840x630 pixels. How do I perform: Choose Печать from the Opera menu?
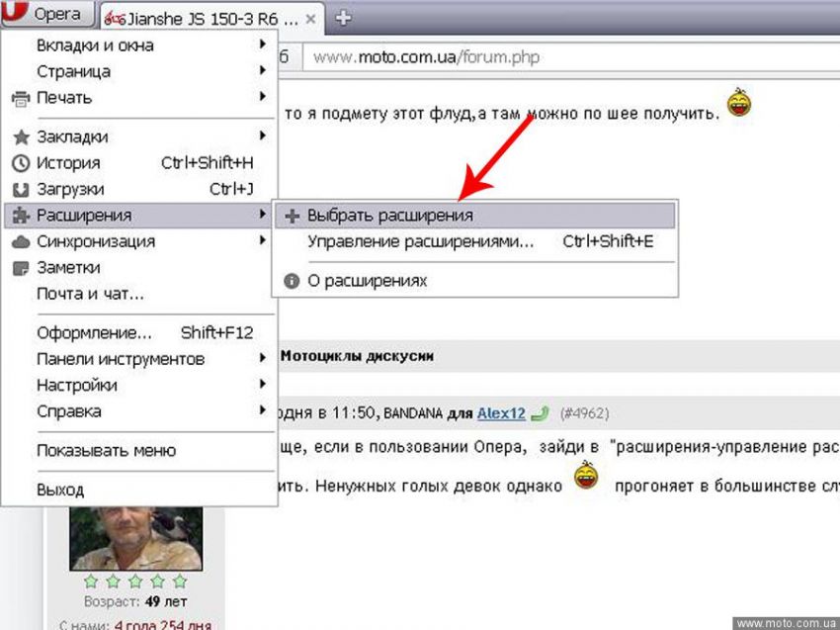coord(140,98)
